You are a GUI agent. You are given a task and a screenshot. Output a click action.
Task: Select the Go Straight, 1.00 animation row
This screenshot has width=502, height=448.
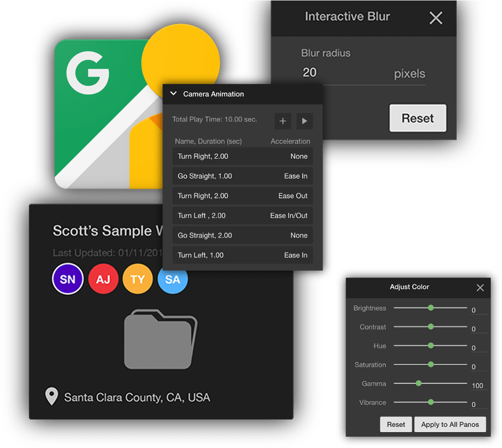click(242, 176)
